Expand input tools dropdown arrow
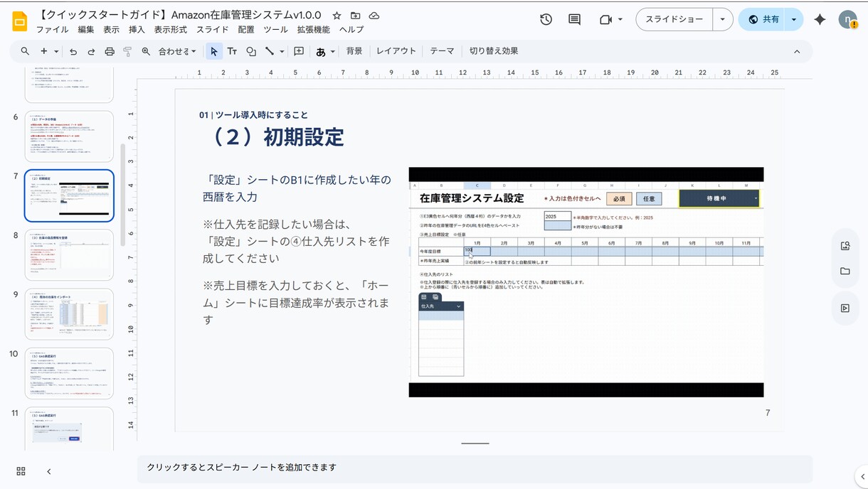Viewport: 868px width, 489px height. (x=332, y=51)
